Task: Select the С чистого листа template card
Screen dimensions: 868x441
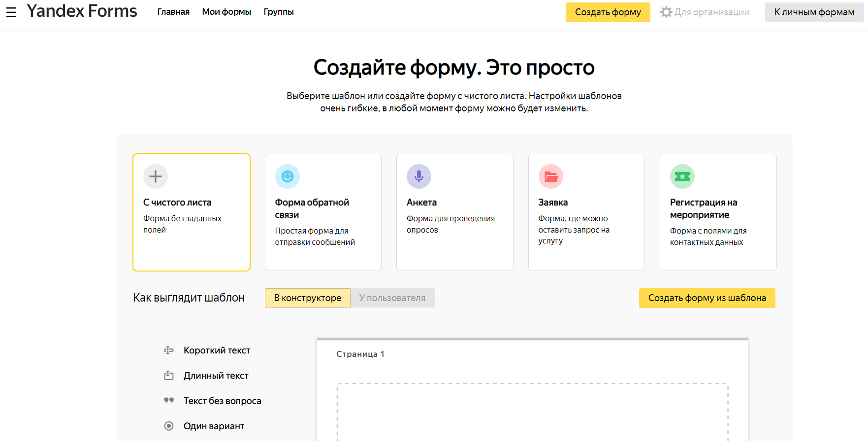Action: (192, 212)
